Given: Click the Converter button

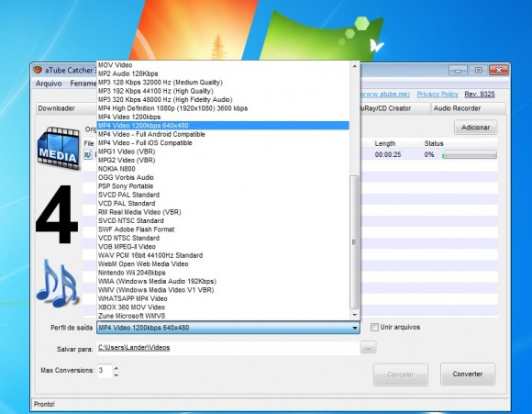Looking at the screenshot, I should tap(468, 374).
